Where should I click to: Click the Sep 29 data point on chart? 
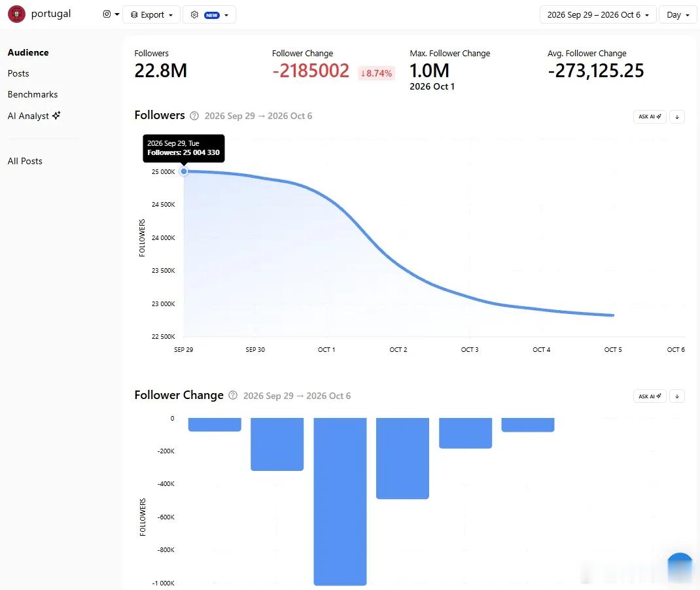pyautogui.click(x=184, y=171)
